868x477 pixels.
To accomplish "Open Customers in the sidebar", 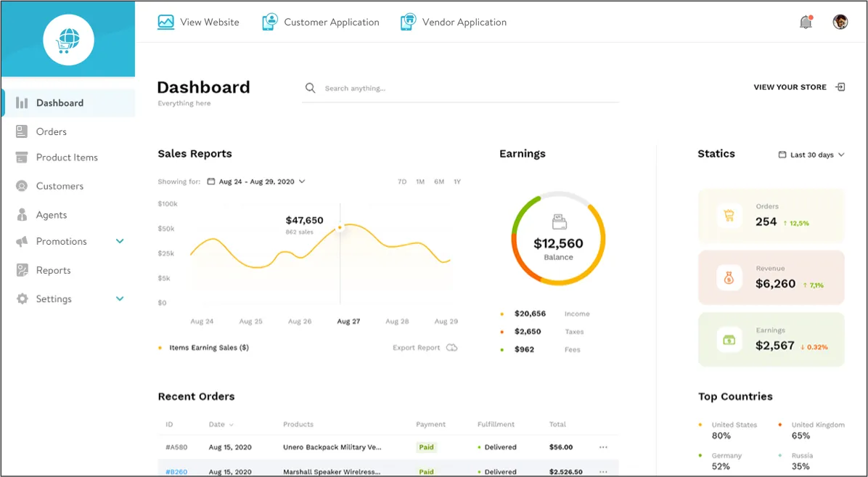I will [60, 186].
